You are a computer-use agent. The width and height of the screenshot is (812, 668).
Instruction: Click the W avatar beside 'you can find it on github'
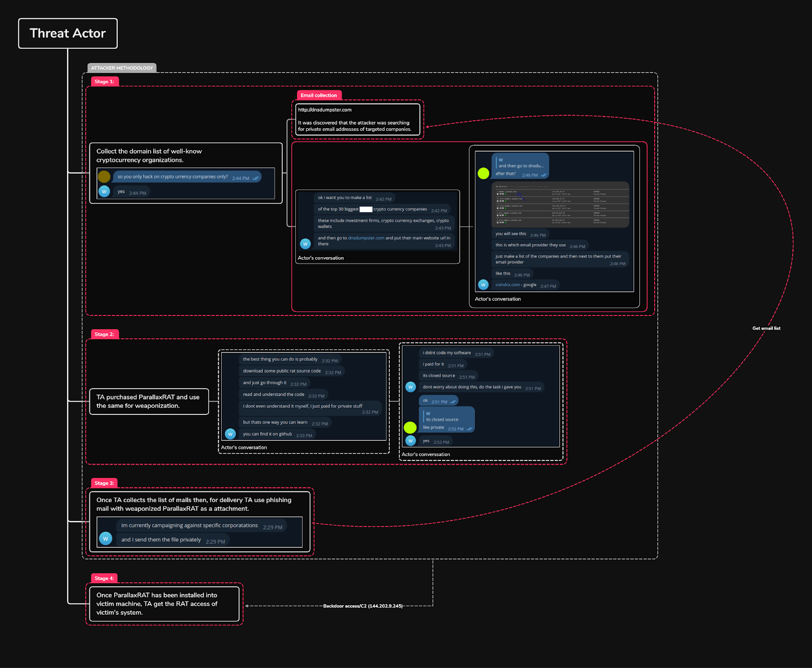click(230, 434)
